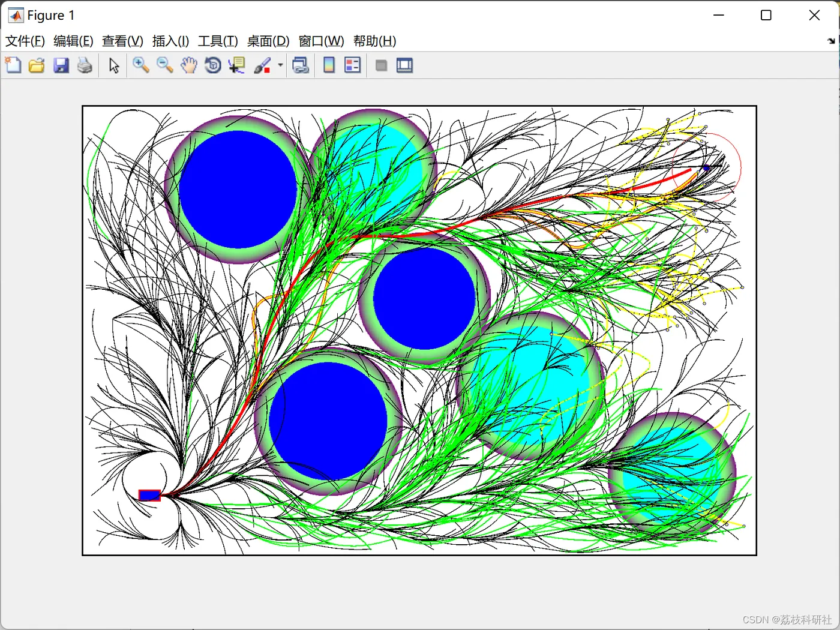Click the New Figure toolbar icon
This screenshot has width=840, height=630.
pyautogui.click(x=13, y=65)
